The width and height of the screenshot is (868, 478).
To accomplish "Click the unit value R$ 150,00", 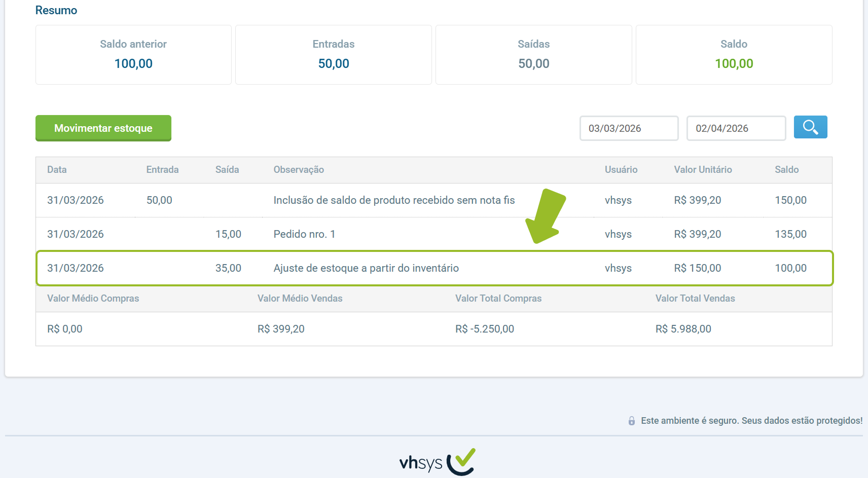I will pos(698,268).
